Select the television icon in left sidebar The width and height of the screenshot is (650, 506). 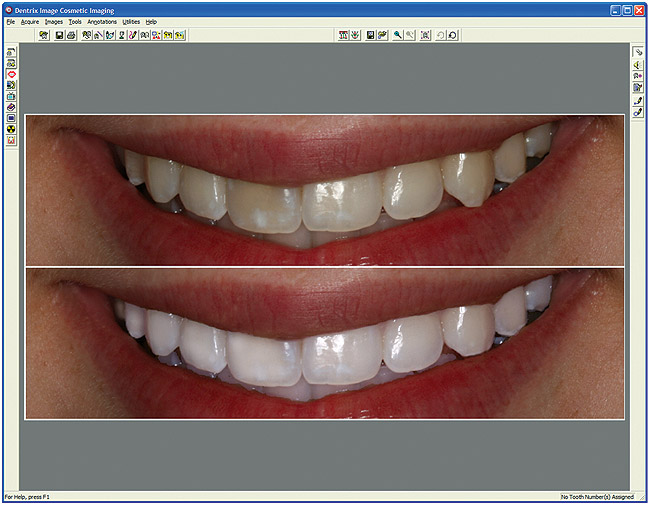(x=11, y=96)
